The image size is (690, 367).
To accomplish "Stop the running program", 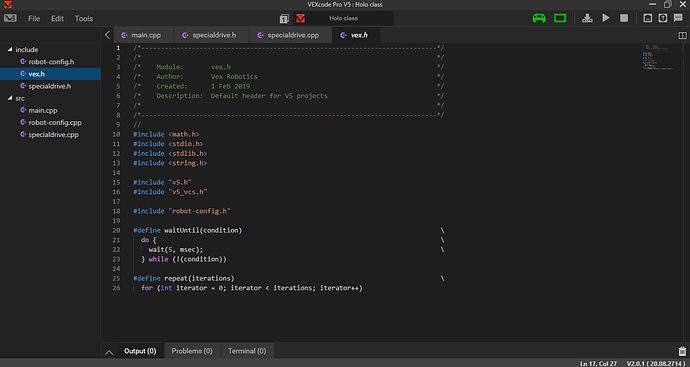I will 624,18.
